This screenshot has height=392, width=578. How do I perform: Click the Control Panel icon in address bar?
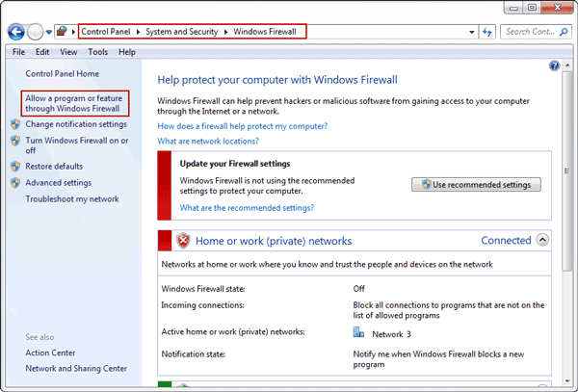(62, 32)
